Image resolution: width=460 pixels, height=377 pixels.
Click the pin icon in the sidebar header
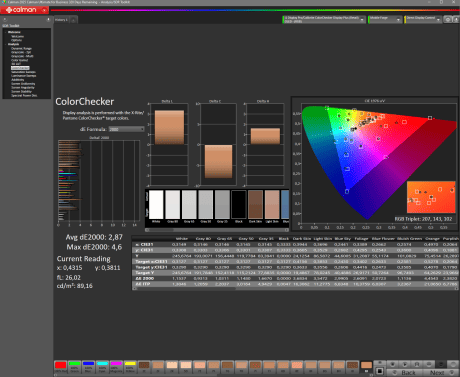(48, 20)
